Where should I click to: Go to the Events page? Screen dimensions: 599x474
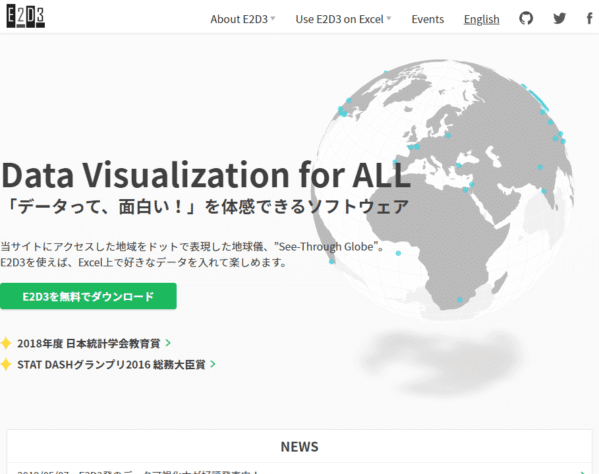pyautogui.click(x=427, y=19)
